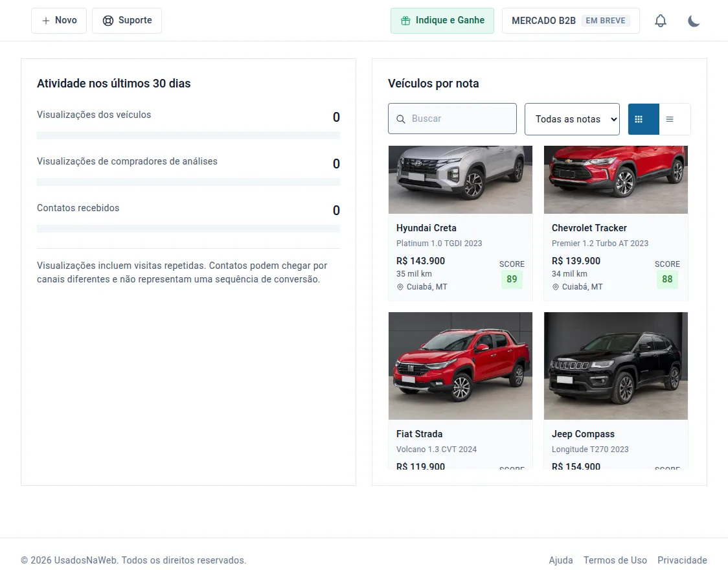The height and width of the screenshot is (570, 728).
Task: Click Visualizações dos veículos progress bar
Action: pyautogui.click(x=188, y=135)
